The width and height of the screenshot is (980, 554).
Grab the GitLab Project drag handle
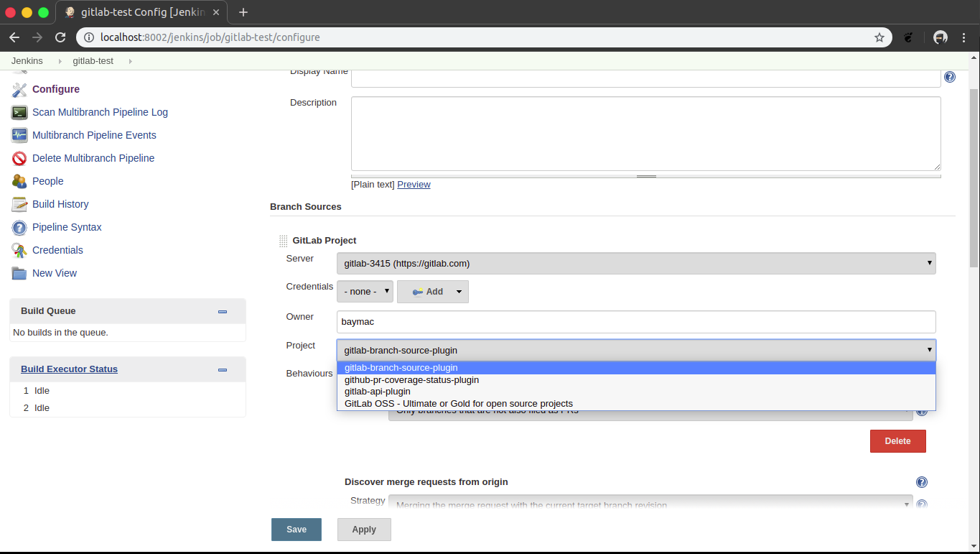tap(283, 241)
